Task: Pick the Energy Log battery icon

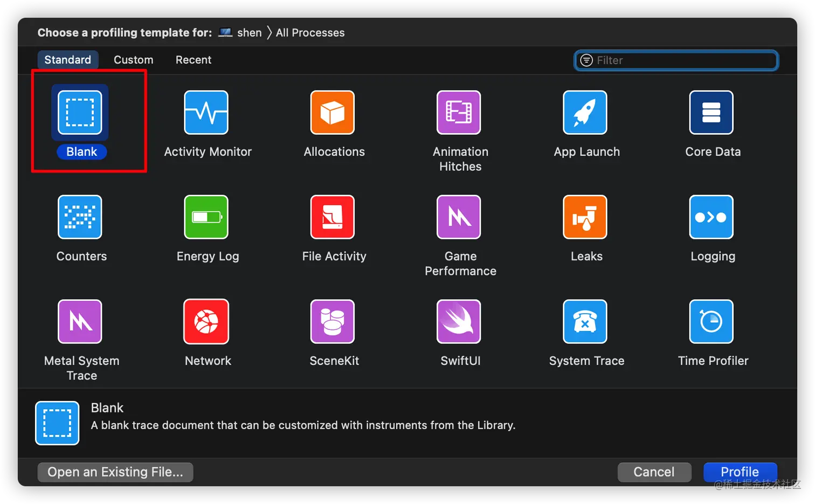Action: click(x=206, y=217)
